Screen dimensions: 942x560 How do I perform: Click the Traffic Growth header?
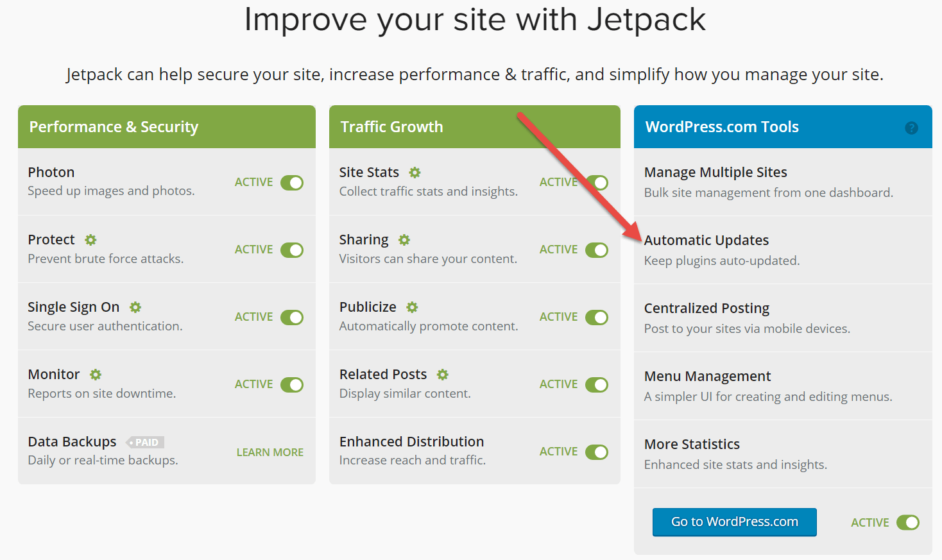click(391, 127)
